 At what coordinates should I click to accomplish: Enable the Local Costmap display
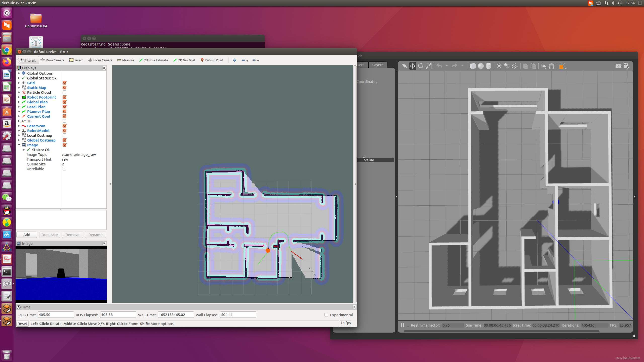pyautogui.click(x=64, y=135)
